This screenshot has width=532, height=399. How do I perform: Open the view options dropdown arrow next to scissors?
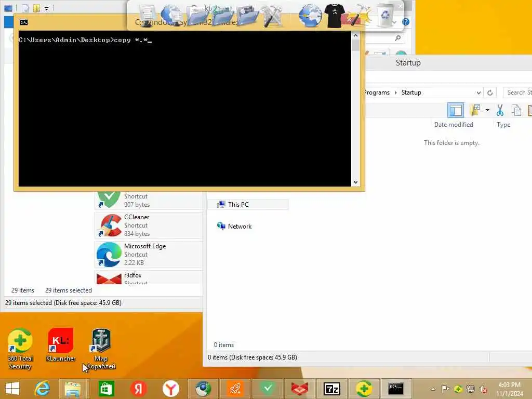487,110
